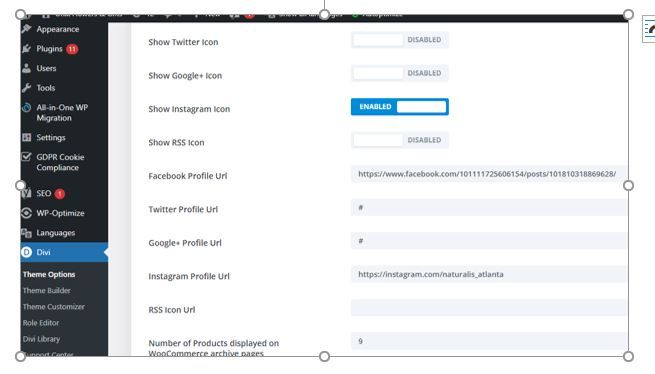Click the 'Google+ Profile Url' label
The width and height of the screenshot is (655, 374).
(185, 243)
